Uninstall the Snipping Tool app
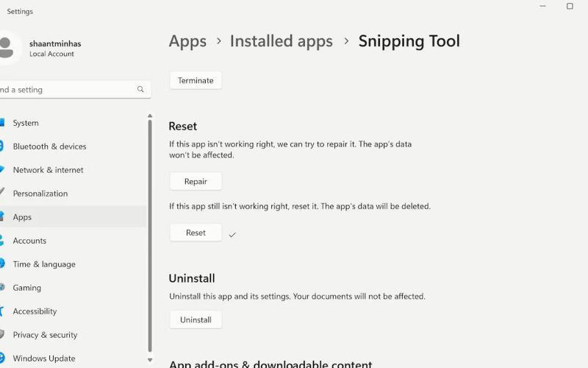 (196, 319)
